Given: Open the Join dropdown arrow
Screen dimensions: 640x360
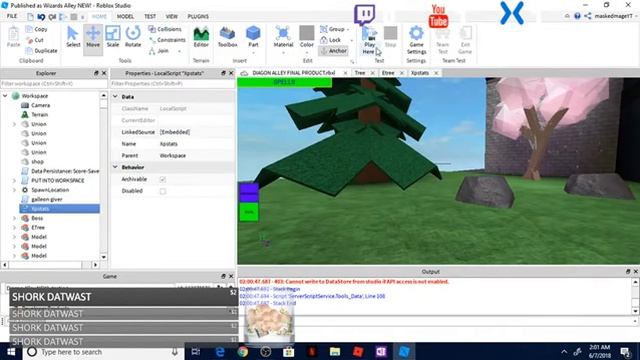Looking at the screenshot, I should 179,51.
